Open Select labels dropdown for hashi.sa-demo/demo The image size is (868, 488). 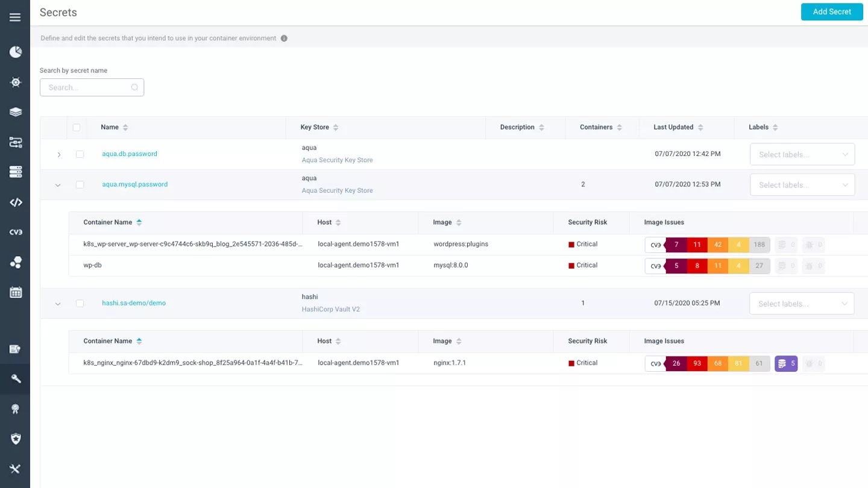point(802,304)
